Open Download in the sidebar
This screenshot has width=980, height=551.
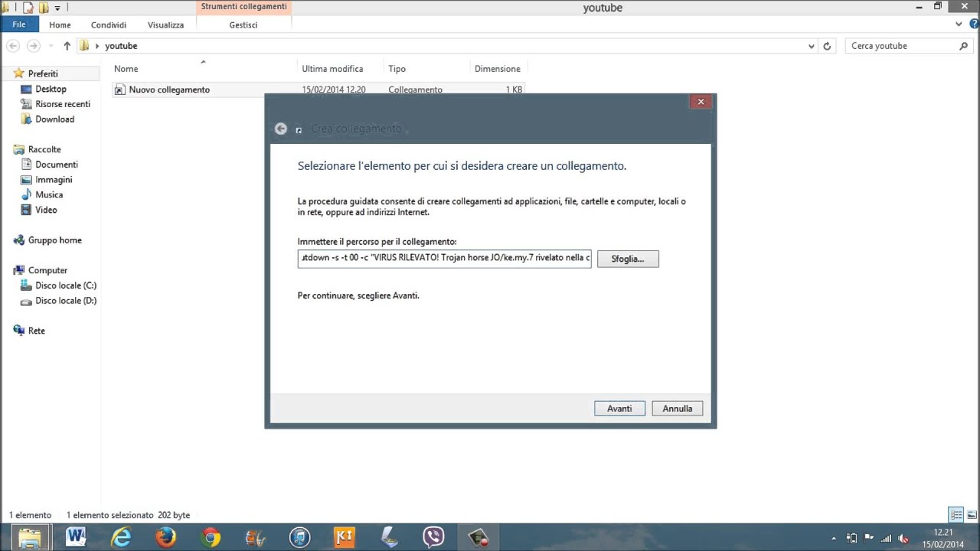click(54, 119)
